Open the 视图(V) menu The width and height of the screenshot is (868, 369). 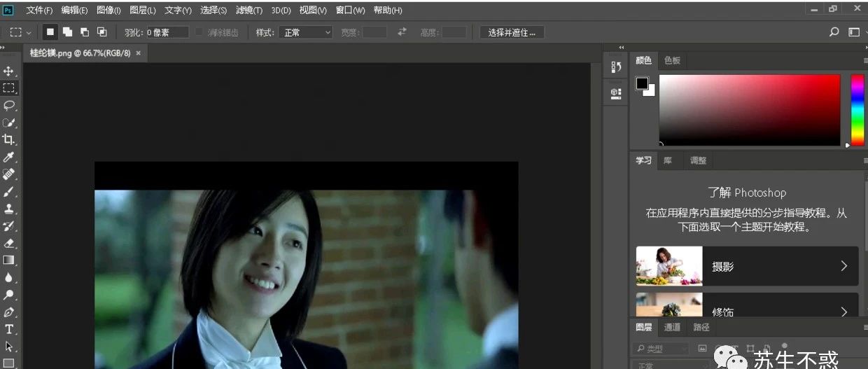coord(313,11)
